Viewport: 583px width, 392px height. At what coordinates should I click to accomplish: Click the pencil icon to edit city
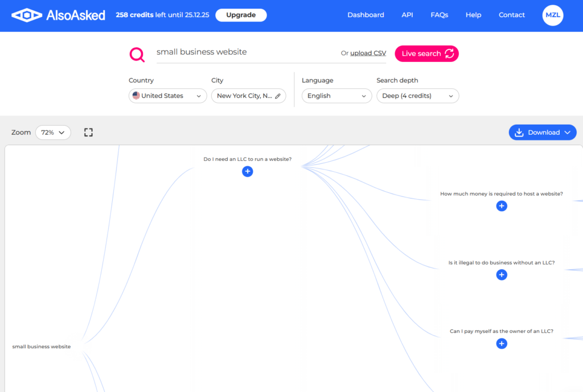point(278,96)
